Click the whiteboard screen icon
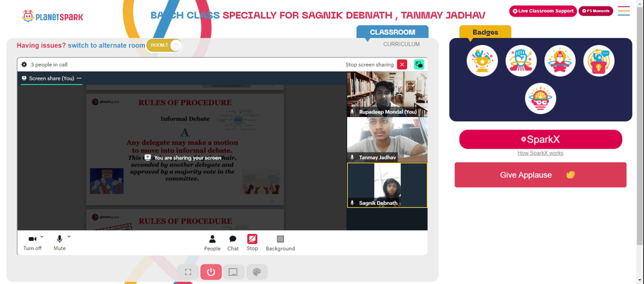 click(x=234, y=272)
